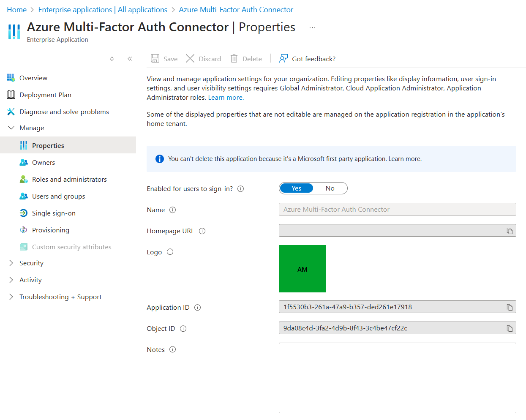Click the green AM logo swatch
526x420 pixels.
click(303, 269)
